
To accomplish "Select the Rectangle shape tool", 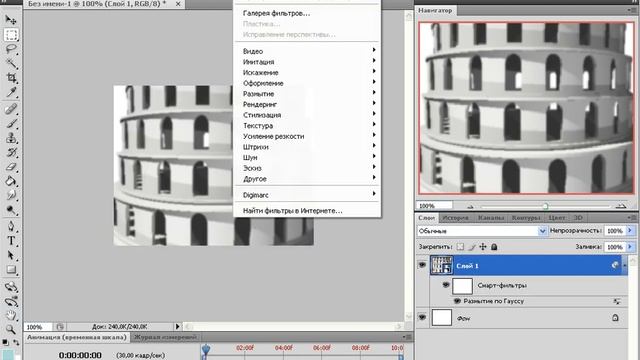I will click(x=11, y=270).
